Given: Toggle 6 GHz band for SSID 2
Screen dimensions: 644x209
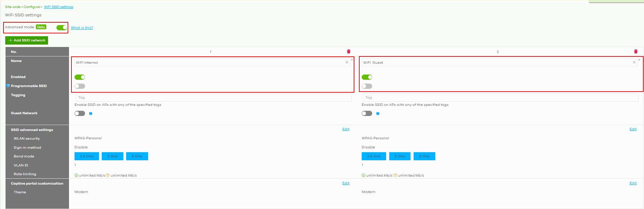Looking at the screenshot, I should pyautogui.click(x=424, y=156).
